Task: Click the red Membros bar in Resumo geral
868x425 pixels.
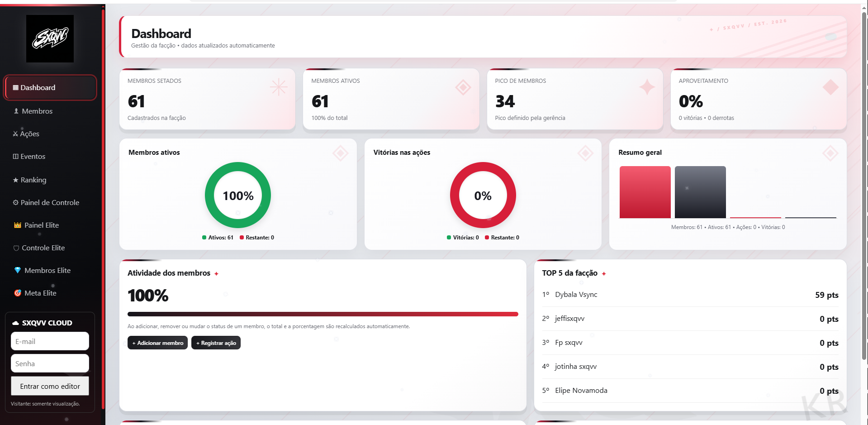Action: pyautogui.click(x=645, y=192)
